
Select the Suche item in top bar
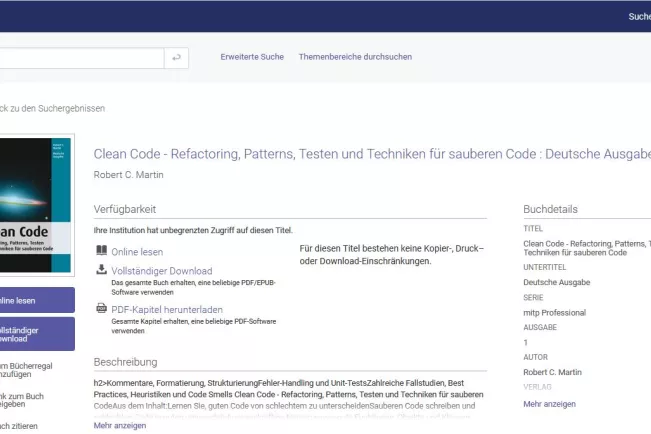639,16
